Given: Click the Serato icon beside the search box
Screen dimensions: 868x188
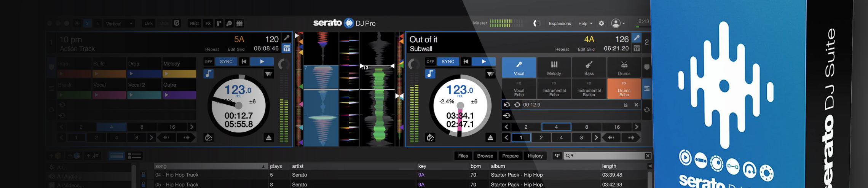Looking at the screenshot, I should click(557, 156).
